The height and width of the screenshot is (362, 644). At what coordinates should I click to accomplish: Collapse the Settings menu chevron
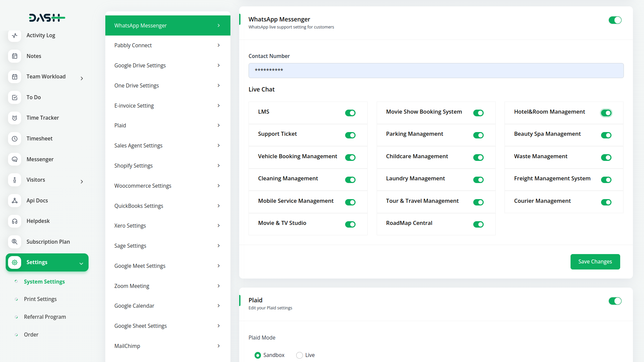[x=81, y=263]
